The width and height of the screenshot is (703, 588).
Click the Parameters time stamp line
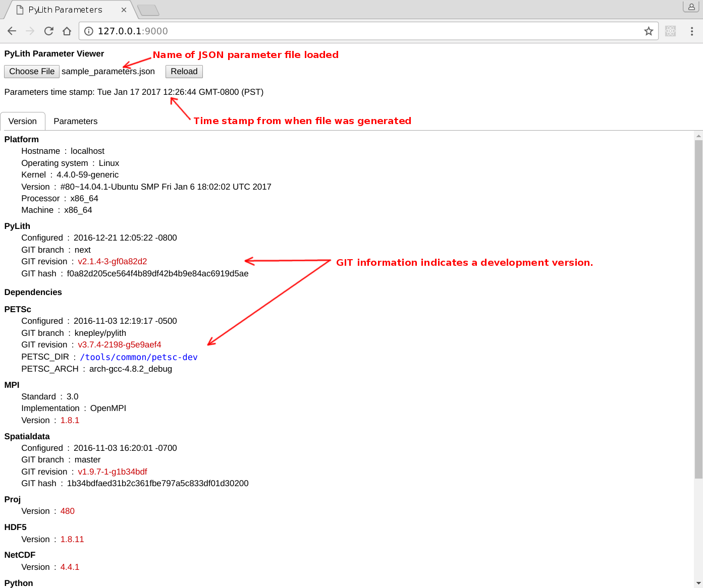click(134, 92)
